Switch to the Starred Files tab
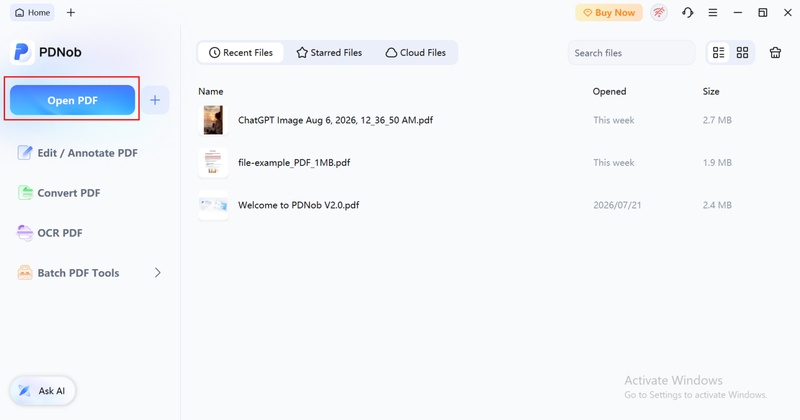Screen dimensions: 800x420 point(329,53)
